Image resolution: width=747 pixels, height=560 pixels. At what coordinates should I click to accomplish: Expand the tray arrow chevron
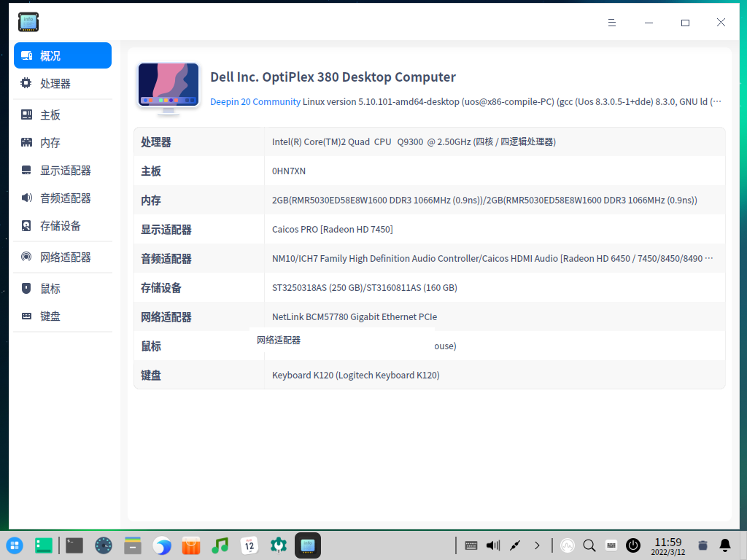(x=537, y=545)
